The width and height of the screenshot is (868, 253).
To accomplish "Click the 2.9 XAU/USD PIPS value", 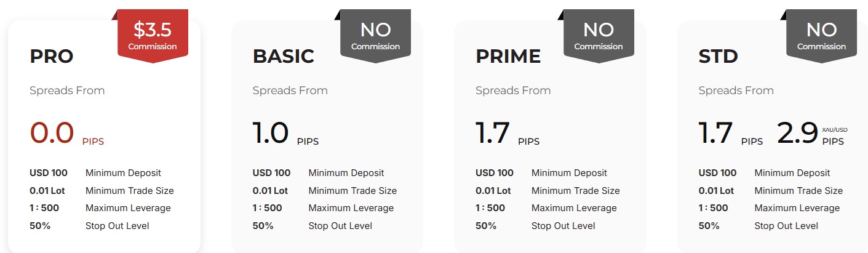I will click(x=812, y=133).
